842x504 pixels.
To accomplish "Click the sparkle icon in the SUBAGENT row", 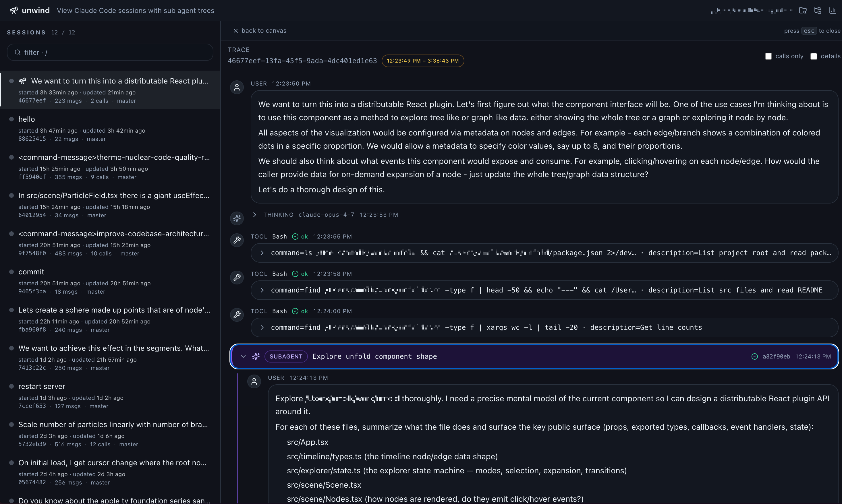I will tap(256, 356).
